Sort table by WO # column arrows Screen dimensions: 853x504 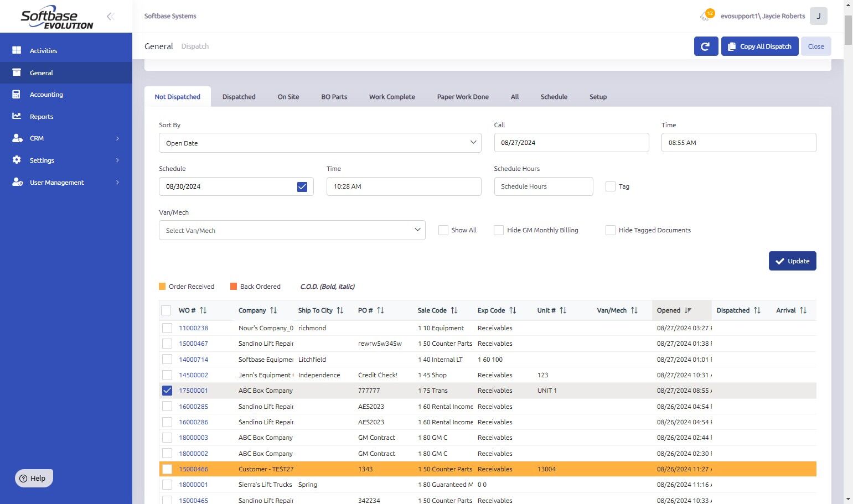click(x=203, y=310)
